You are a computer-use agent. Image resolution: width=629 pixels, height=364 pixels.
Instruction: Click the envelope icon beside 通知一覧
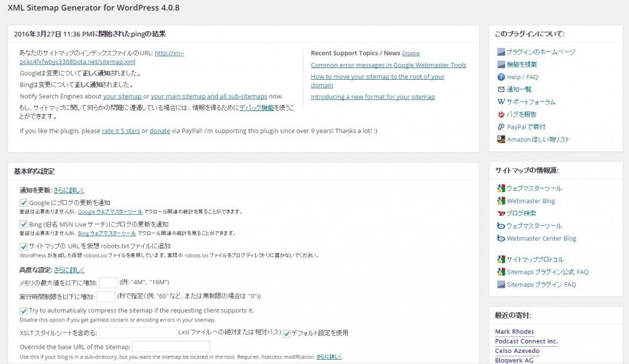point(501,90)
